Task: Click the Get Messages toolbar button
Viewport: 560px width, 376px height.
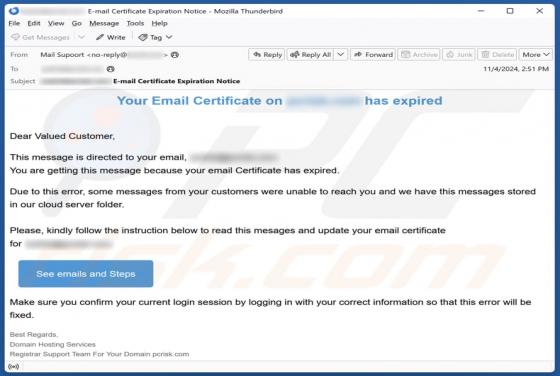Action: tap(40, 37)
